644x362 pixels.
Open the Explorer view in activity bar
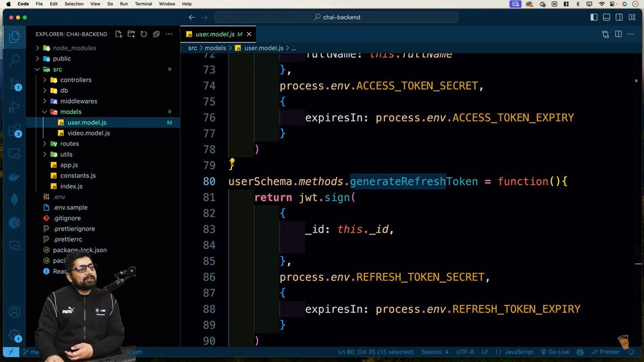tap(14, 37)
